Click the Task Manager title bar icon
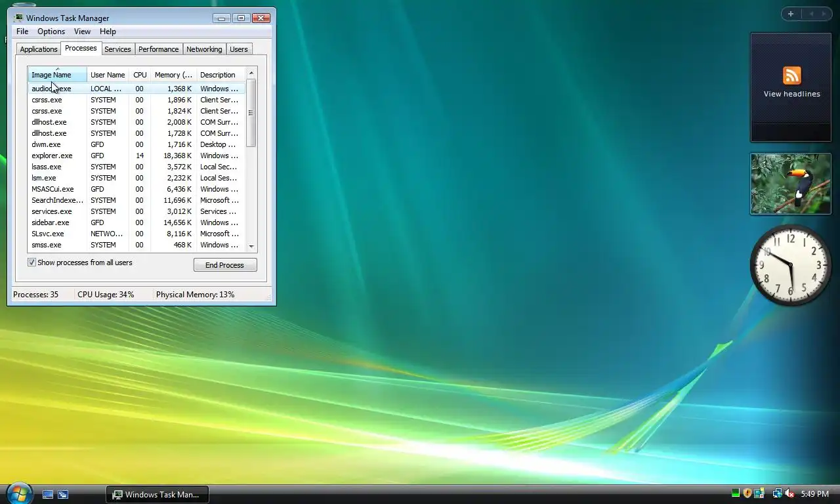 pos(18,18)
